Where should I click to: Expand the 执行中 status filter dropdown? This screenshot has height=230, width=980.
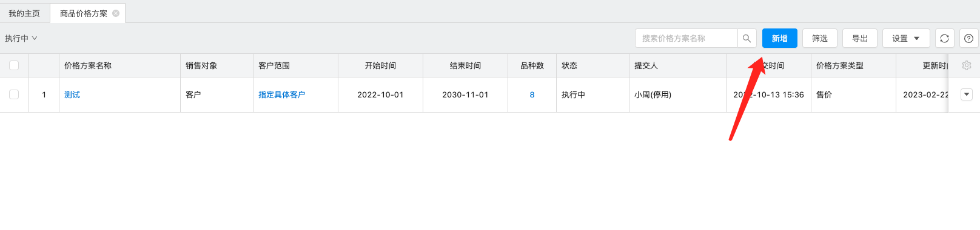pyautogui.click(x=21, y=38)
